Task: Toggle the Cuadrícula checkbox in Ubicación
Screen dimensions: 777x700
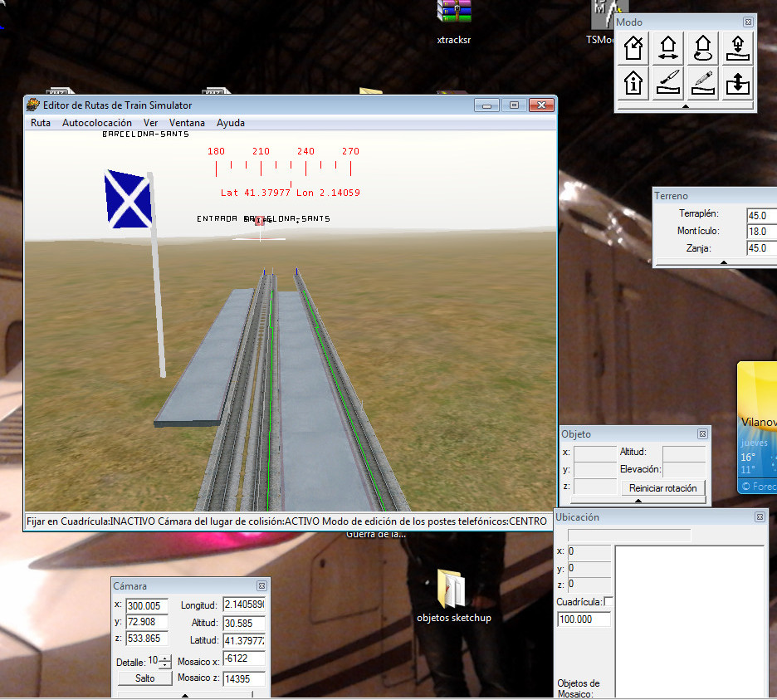Action: click(x=608, y=602)
